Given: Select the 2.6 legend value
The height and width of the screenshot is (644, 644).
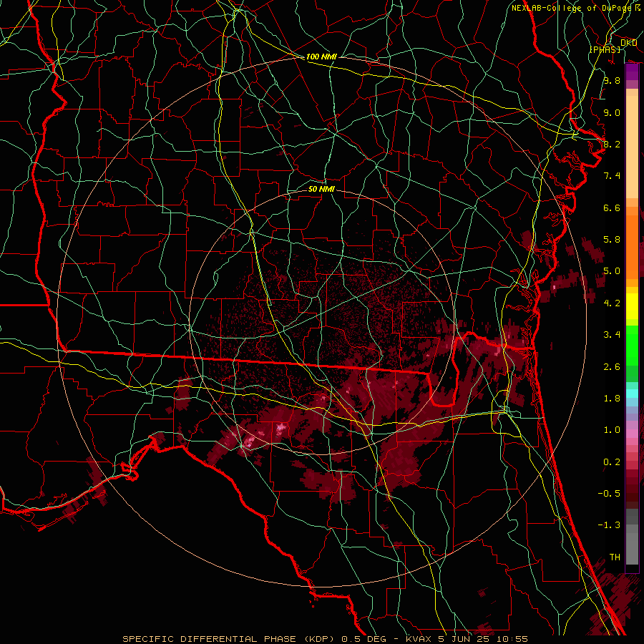Looking at the screenshot, I should point(612,367).
